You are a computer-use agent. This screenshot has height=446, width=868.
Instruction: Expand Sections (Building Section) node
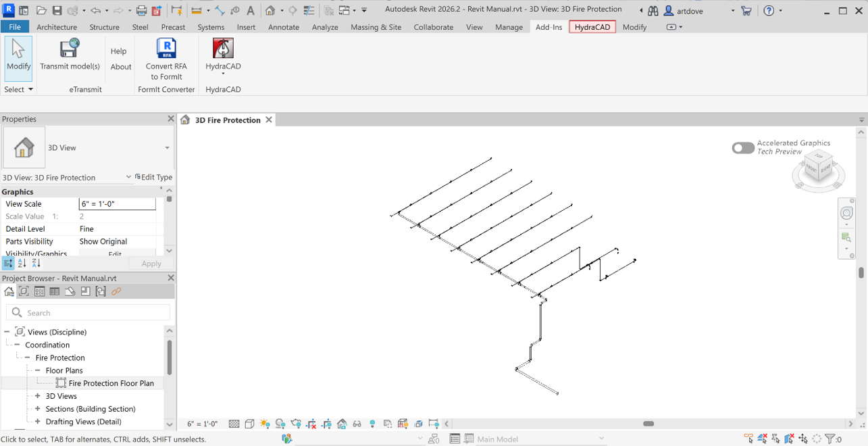38,409
